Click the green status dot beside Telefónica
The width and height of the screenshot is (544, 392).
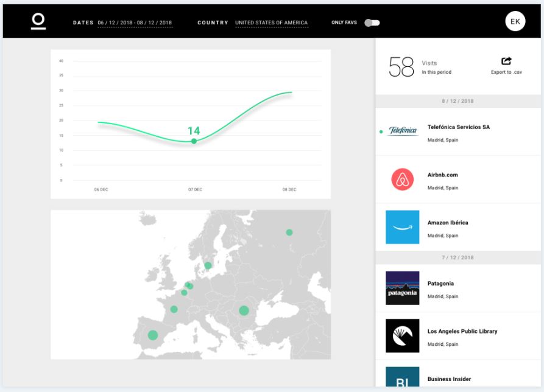coord(381,131)
